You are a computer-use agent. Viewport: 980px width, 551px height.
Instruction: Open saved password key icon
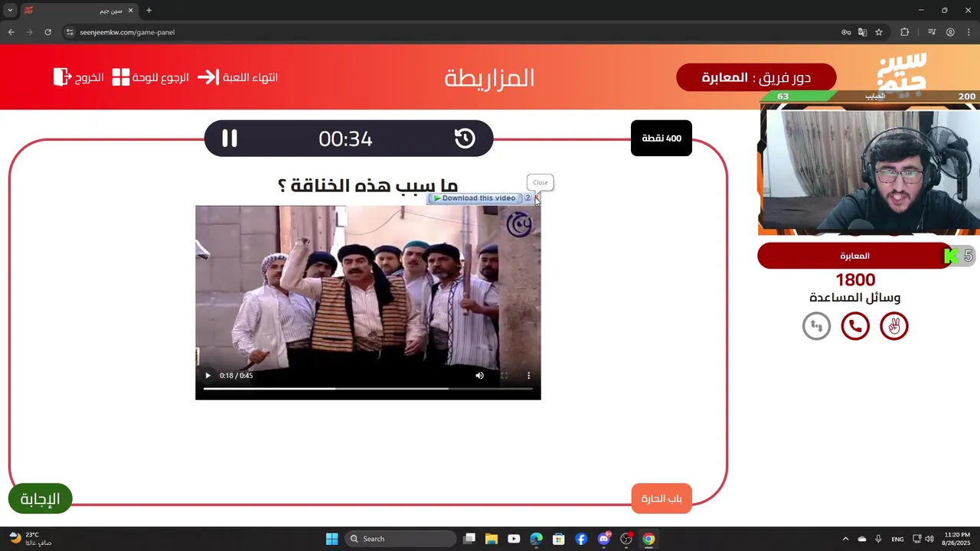coord(846,32)
